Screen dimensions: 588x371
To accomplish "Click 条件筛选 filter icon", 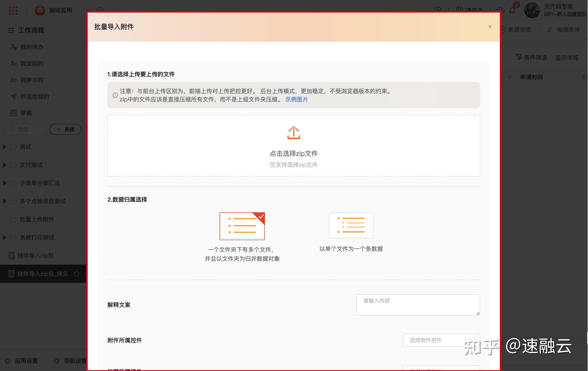I will coord(519,57).
